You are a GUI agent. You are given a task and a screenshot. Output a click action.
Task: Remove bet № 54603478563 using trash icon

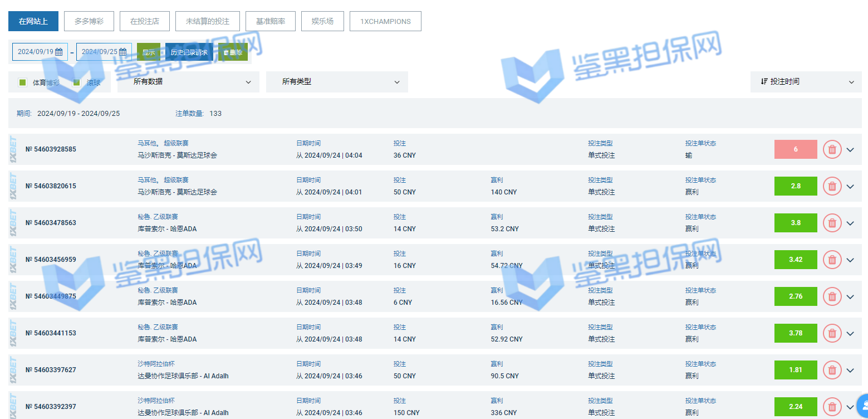pos(832,223)
